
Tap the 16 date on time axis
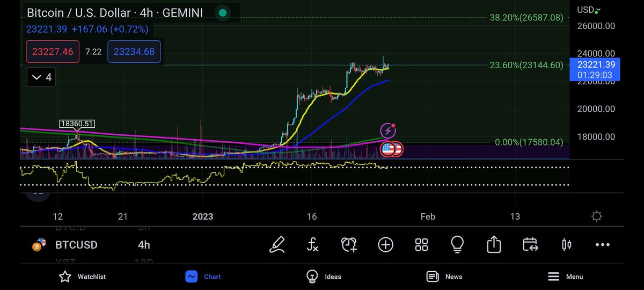[x=312, y=217]
